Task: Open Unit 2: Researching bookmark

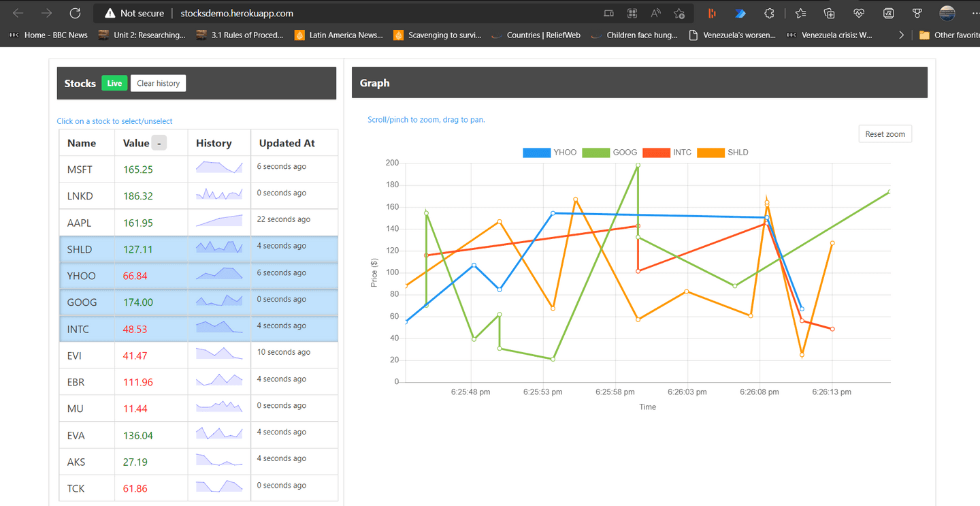Action: 142,35
